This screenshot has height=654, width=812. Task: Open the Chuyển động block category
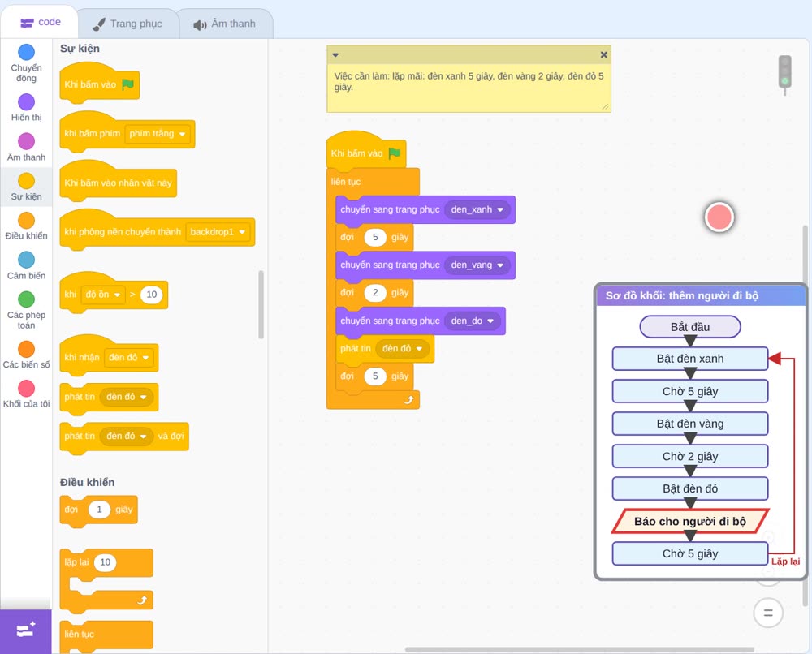[27, 62]
